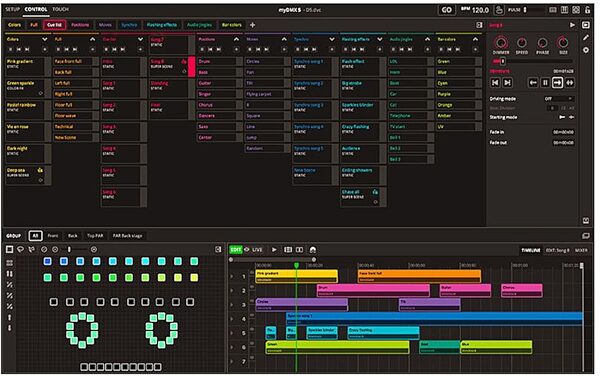600x376 pixels.
Task: Switch to the SETUP tab
Action: [12, 9]
